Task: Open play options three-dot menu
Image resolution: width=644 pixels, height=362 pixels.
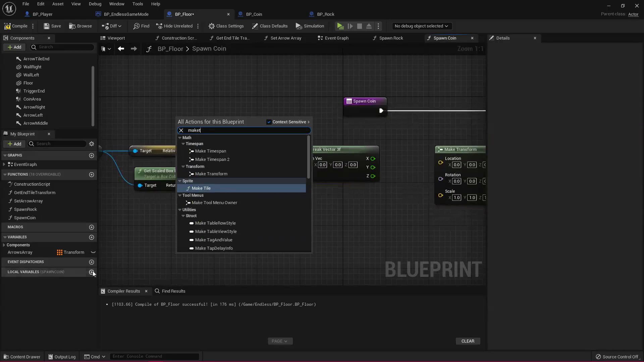Action: pos(378,26)
